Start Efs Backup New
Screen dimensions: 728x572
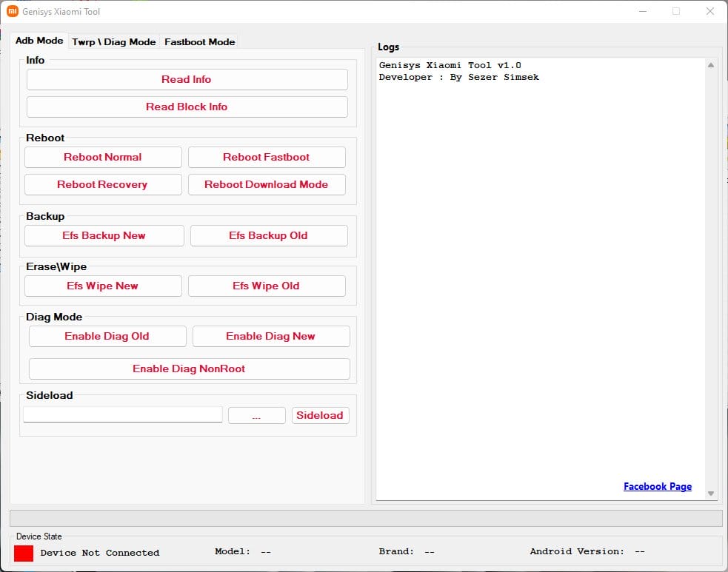click(x=104, y=235)
